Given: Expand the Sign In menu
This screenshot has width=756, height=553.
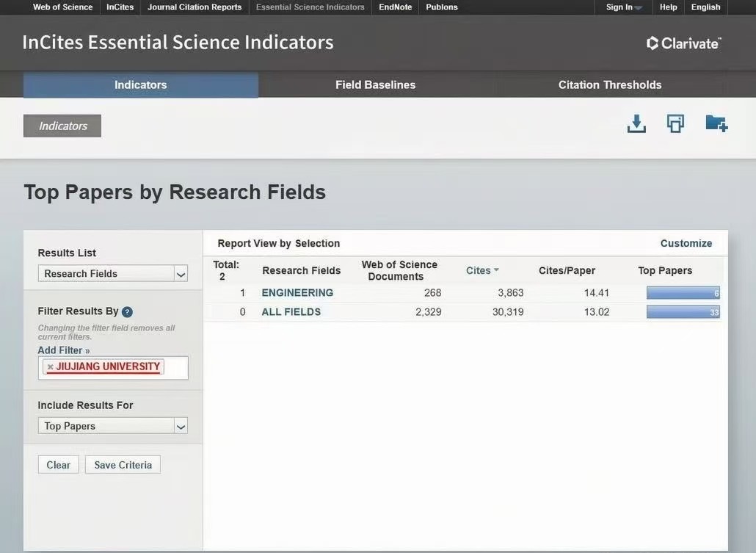Looking at the screenshot, I should (x=624, y=7).
